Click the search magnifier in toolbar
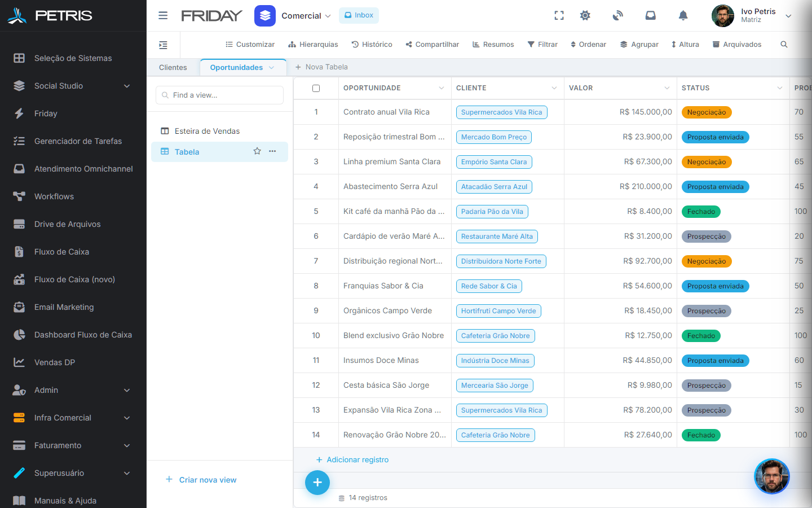The width and height of the screenshot is (812, 508). tap(784, 45)
